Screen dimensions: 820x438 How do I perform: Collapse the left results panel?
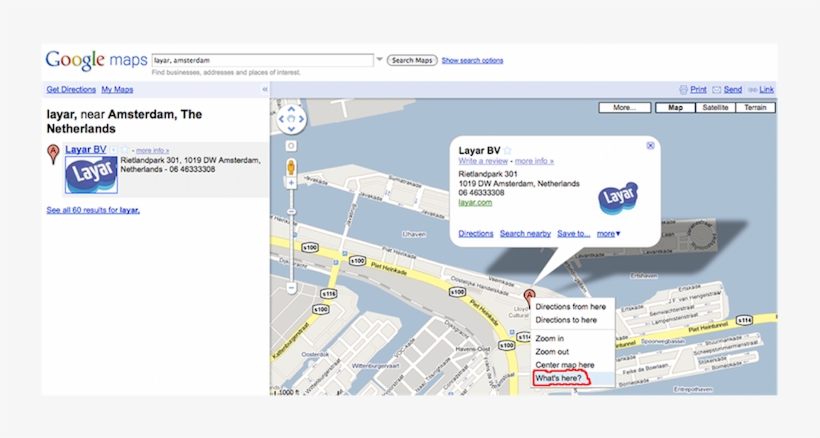[x=265, y=89]
